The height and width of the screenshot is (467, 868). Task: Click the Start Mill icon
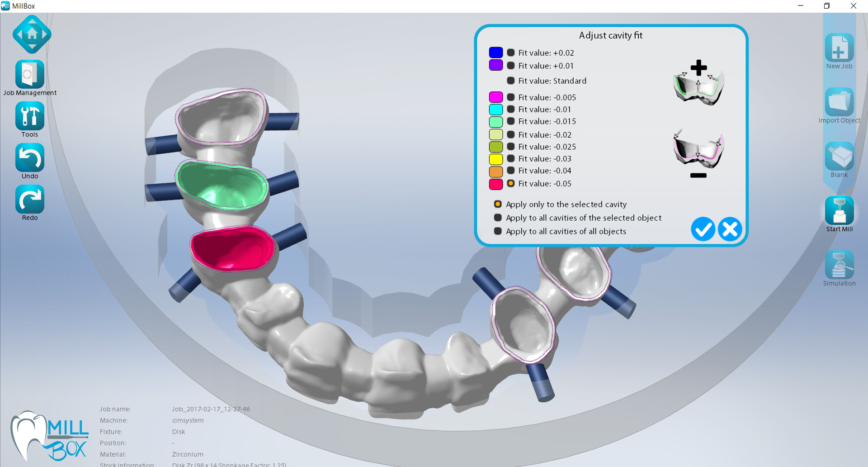coord(839,210)
